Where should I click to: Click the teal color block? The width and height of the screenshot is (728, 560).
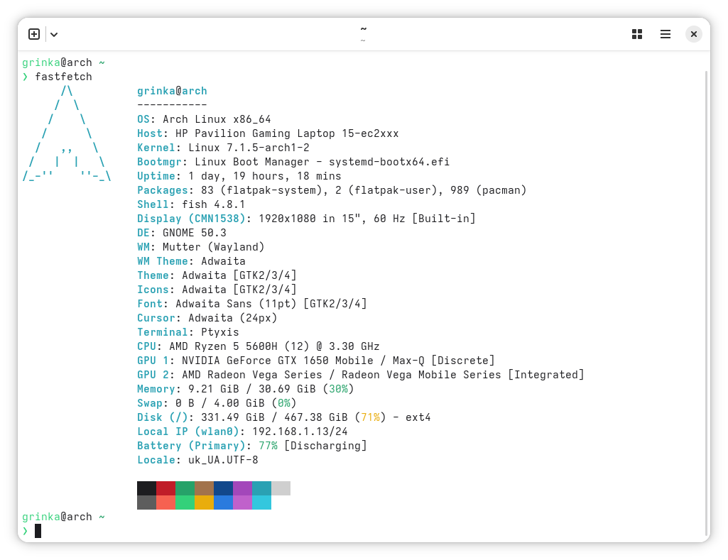[x=261, y=488]
